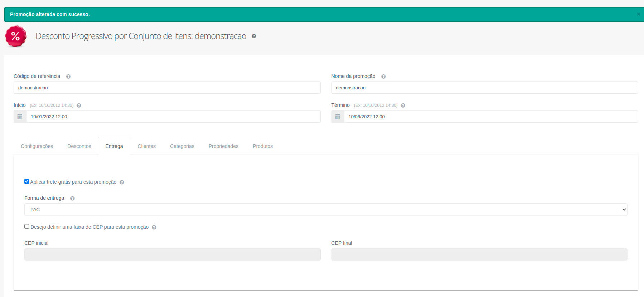
Task: Click the CEP final input field
Action: [x=479, y=254]
